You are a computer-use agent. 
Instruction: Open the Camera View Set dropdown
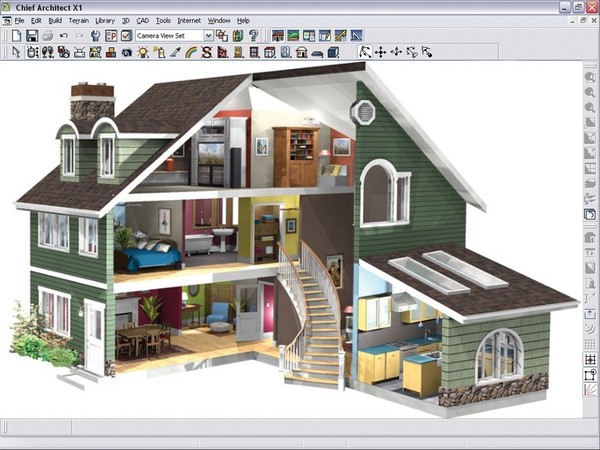208,36
